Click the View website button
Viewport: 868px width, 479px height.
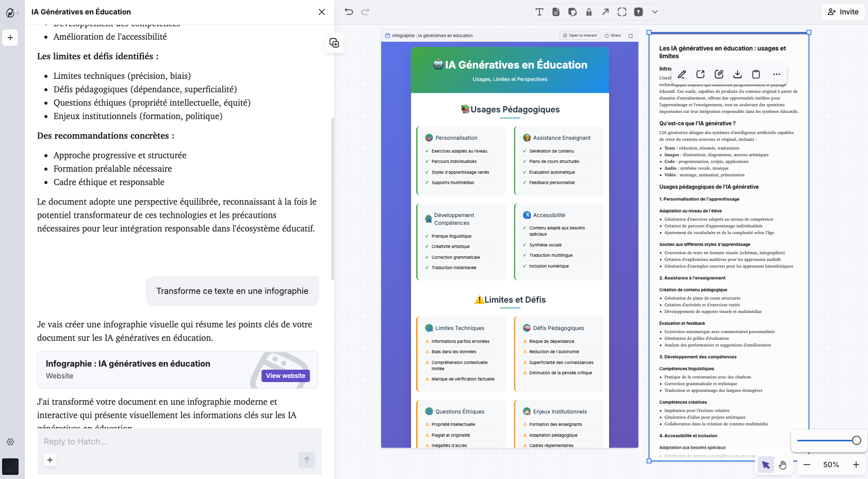pos(285,376)
